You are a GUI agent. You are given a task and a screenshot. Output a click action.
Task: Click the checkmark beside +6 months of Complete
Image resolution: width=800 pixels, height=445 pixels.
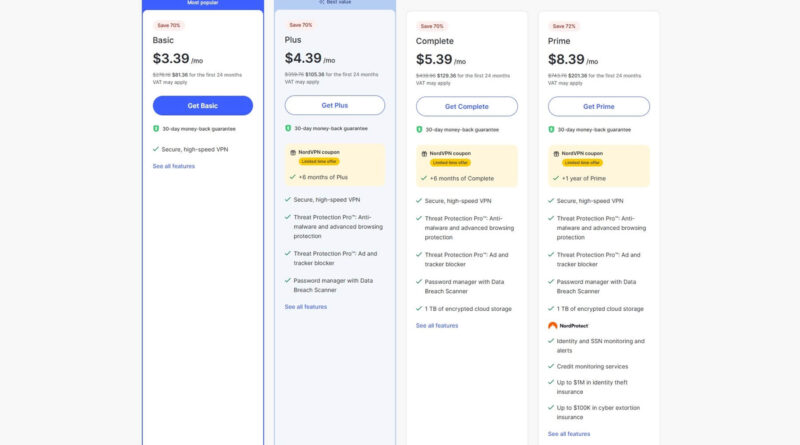pos(423,178)
